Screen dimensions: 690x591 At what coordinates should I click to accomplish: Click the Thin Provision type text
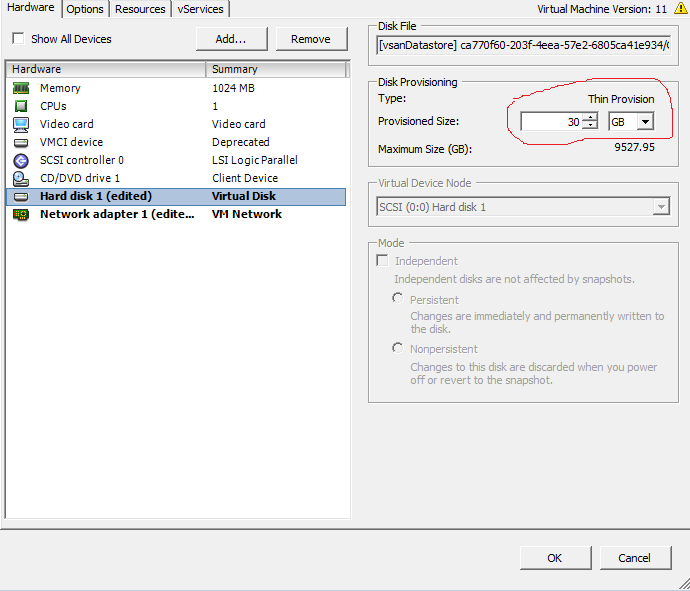coord(621,99)
